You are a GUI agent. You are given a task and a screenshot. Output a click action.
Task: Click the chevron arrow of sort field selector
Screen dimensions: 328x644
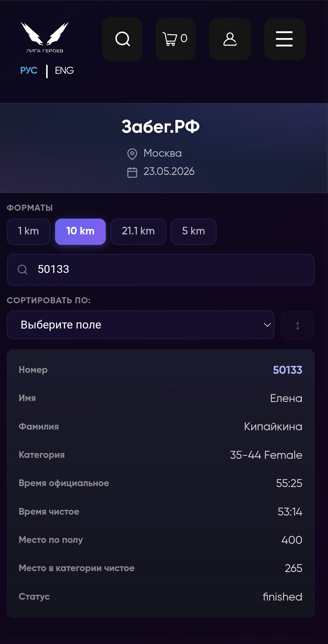(267, 325)
